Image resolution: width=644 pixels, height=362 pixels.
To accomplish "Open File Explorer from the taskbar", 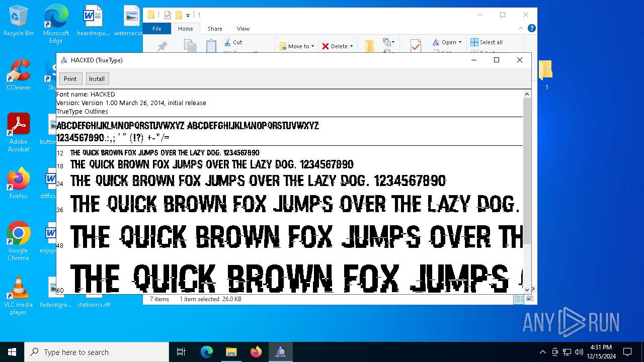I will tap(231, 352).
